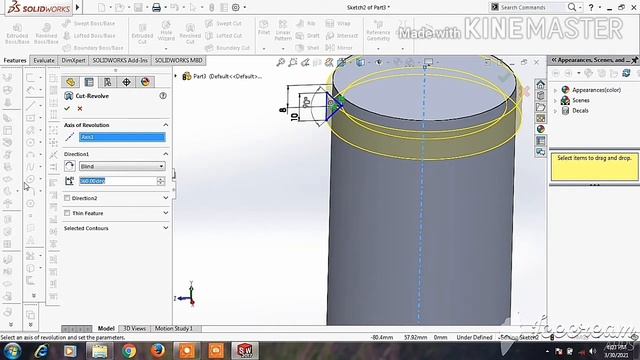Click the Zoom to Fit icon
The image size is (640, 360).
click(280, 62)
